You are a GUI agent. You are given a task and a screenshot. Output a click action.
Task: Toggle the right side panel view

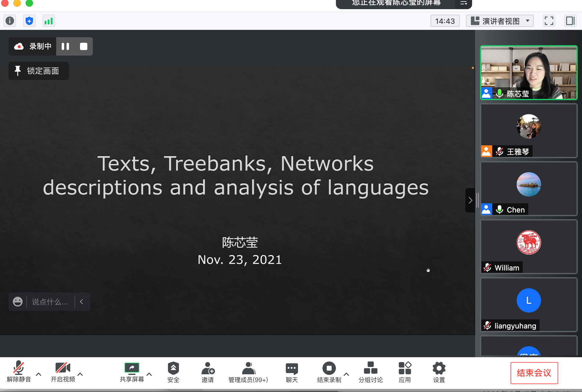tap(570, 21)
